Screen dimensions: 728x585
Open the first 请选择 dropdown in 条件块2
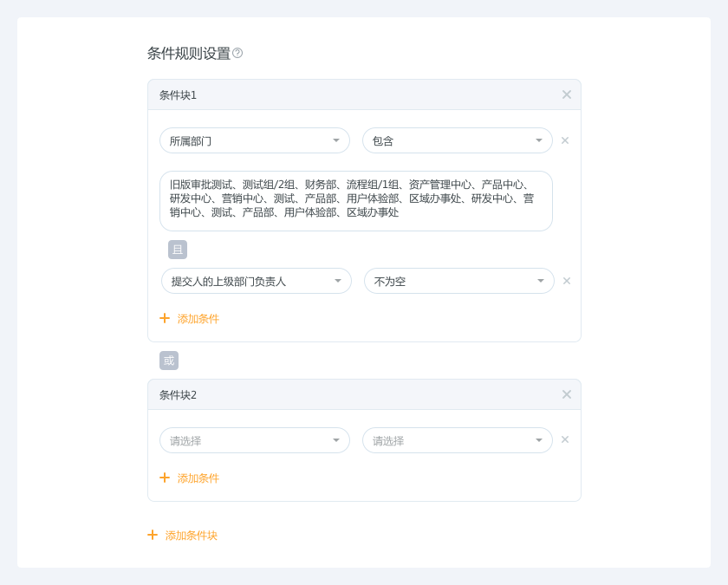point(255,440)
